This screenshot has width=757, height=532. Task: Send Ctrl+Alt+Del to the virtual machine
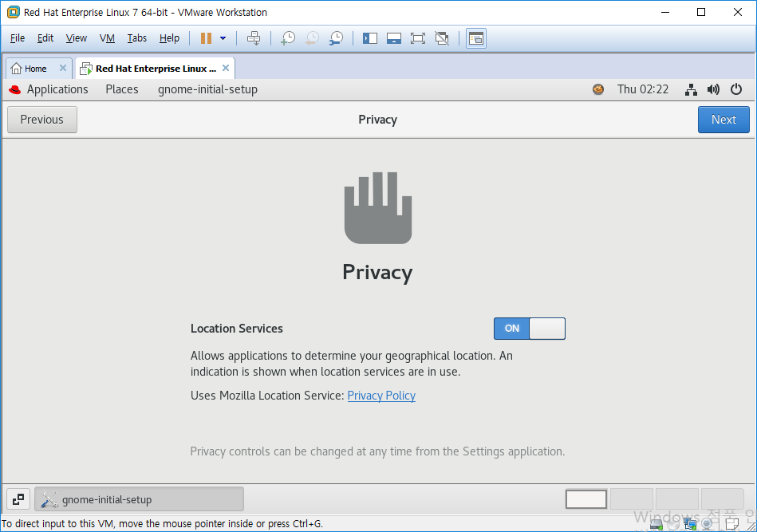pos(254,38)
